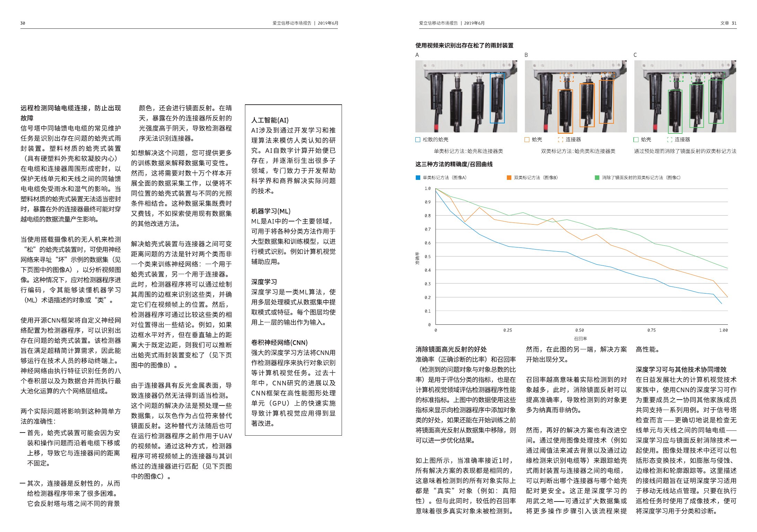Image resolution: width=757 pixels, height=532 pixels.
Task: Select image B with the orange bounding boxes
Action: [x=575, y=96]
